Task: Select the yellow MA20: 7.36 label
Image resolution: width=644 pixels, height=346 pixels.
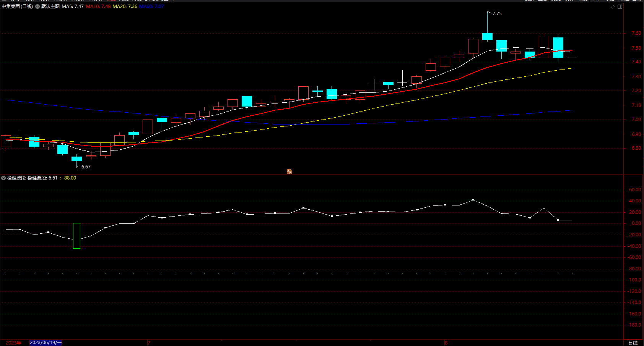Action: [125, 6]
